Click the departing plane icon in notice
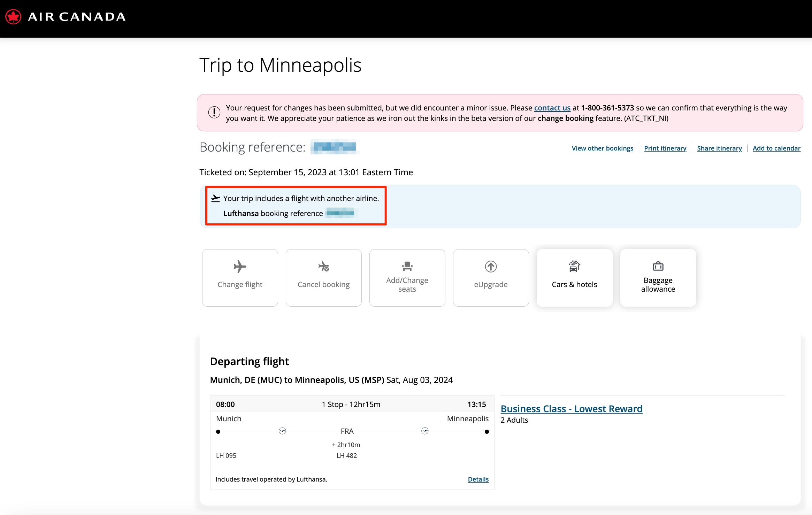This screenshot has width=812, height=515. point(216,198)
